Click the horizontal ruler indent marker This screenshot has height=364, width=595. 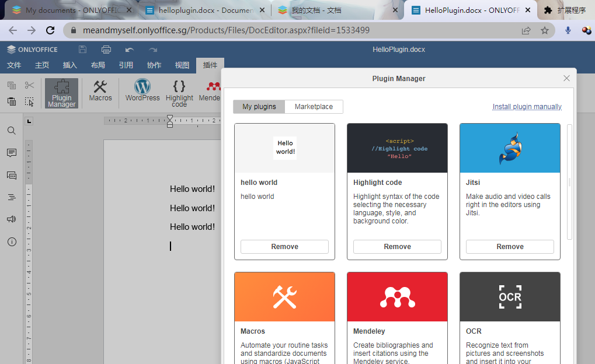(170, 121)
